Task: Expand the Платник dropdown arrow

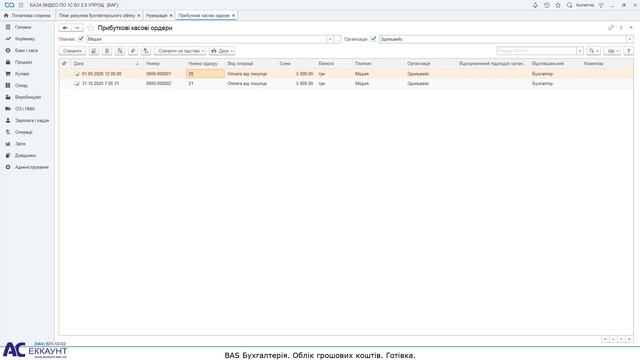Action: 330,39
